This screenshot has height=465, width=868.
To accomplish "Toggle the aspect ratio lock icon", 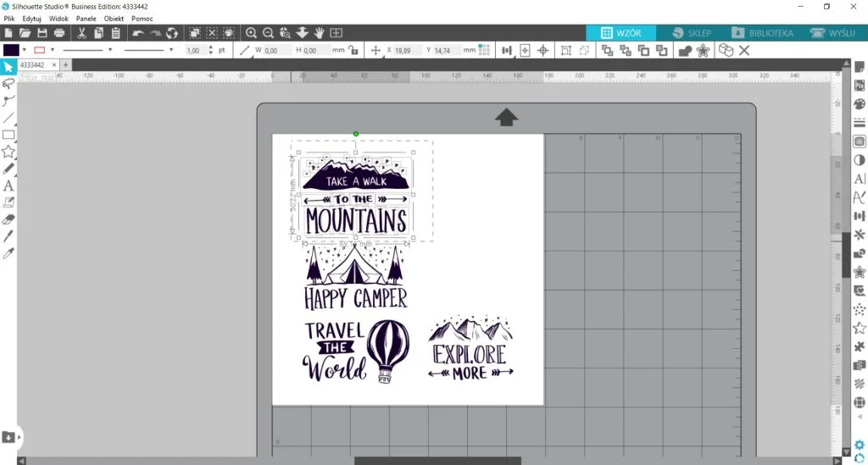I will pyautogui.click(x=353, y=50).
